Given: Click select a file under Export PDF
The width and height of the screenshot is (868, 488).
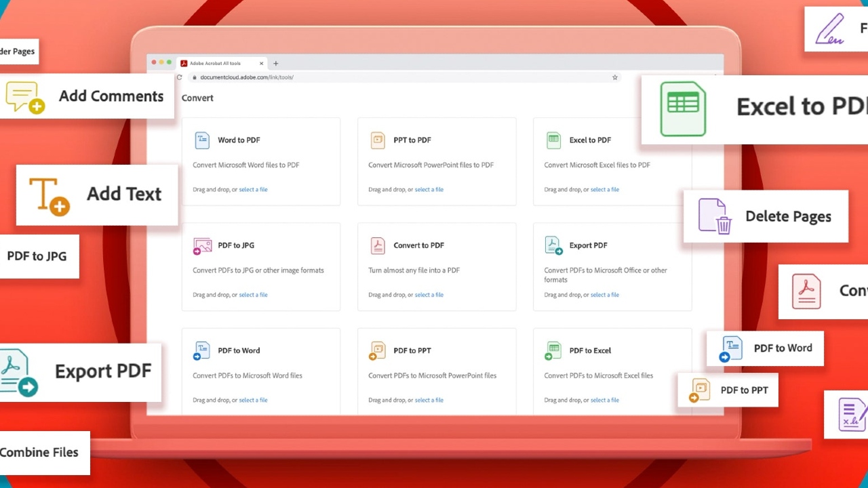Looking at the screenshot, I should 604,295.
